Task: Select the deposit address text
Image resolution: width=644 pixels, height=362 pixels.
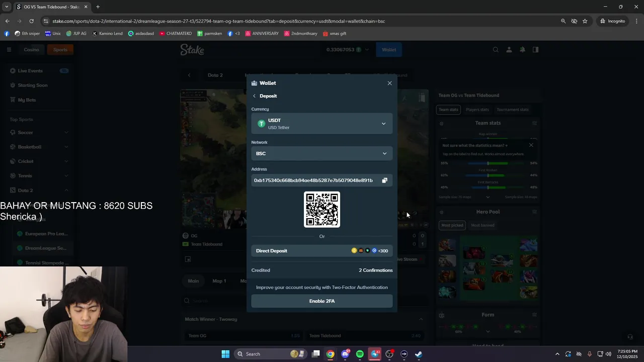Action: (313, 180)
